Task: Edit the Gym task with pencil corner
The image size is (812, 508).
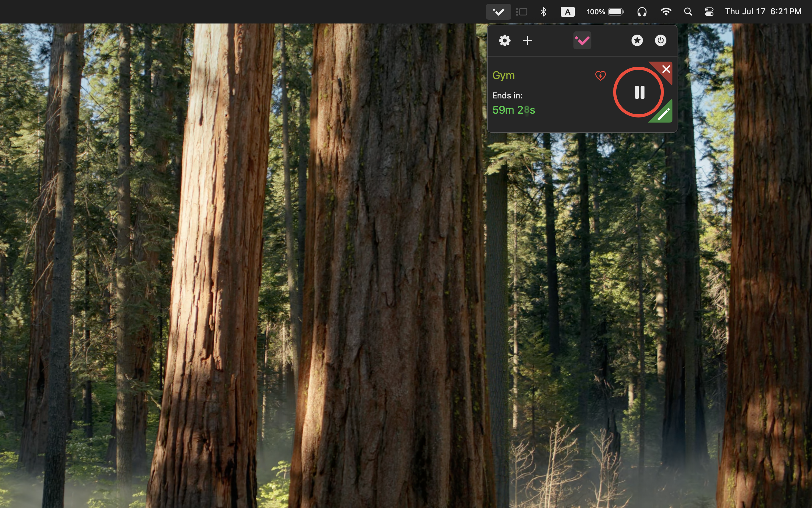Action: click(663, 114)
